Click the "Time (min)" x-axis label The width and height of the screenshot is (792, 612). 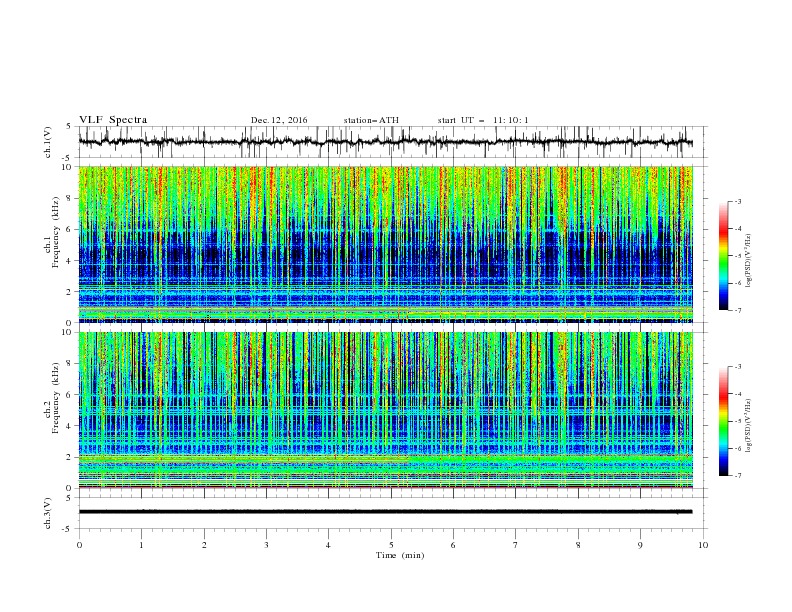(x=400, y=555)
